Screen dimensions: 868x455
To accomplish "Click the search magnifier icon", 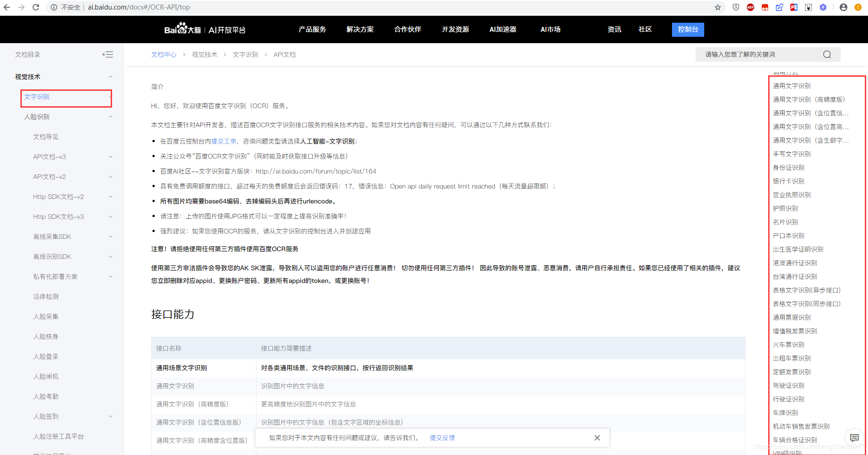I will click(x=827, y=54).
